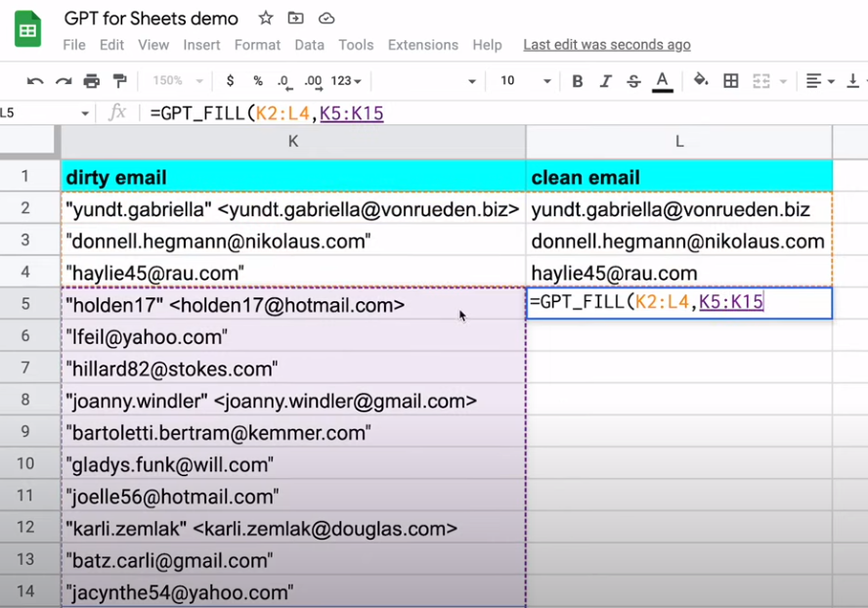Click the move to folder icon
The width and height of the screenshot is (868, 608).
tap(295, 19)
